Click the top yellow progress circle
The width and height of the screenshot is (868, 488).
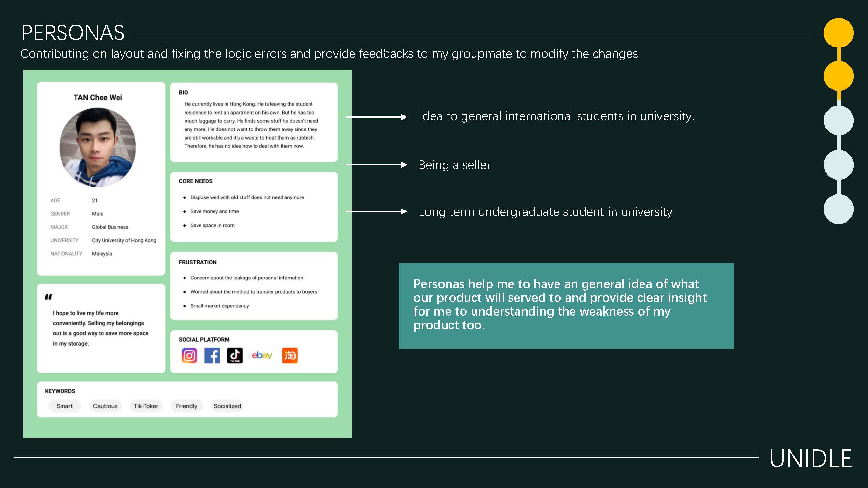[838, 33]
